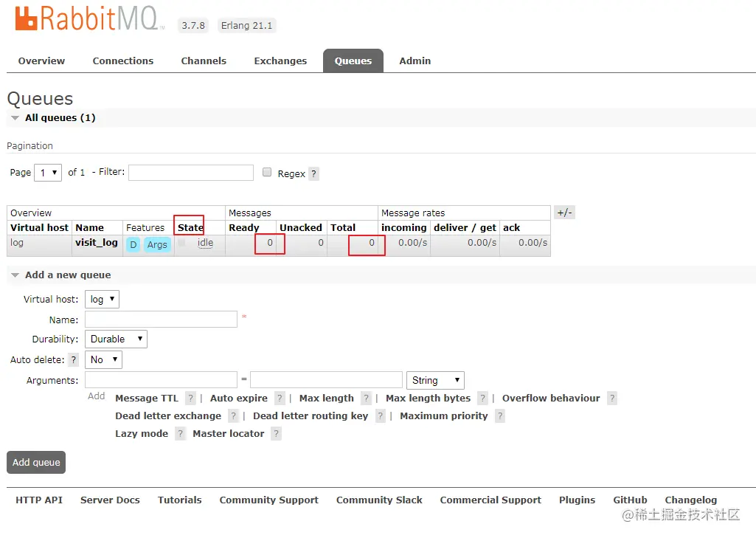Click the D durable feature badge
756x538 pixels.
coord(133,244)
